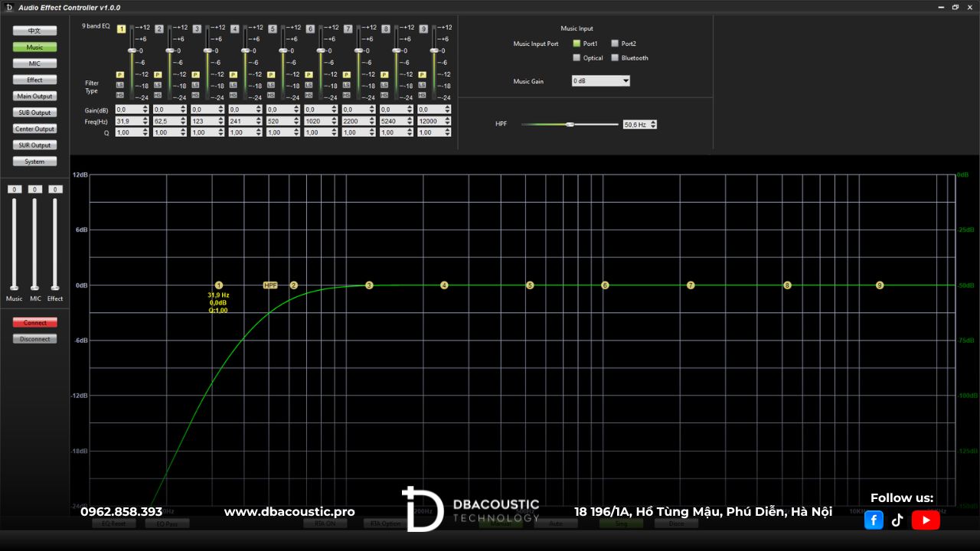Screen dimensions: 980x551
Task: Click EQ node 6 on the curve
Action: tap(605, 285)
